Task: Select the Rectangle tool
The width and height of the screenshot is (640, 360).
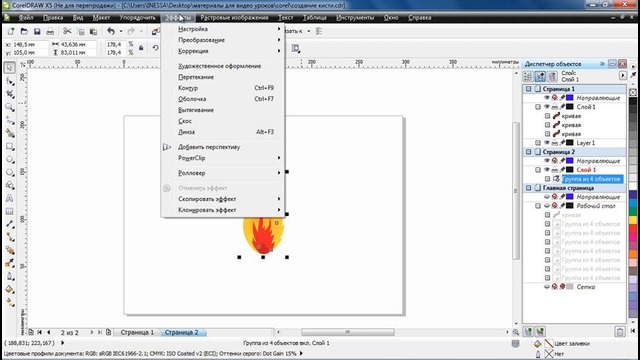Action: [10, 146]
